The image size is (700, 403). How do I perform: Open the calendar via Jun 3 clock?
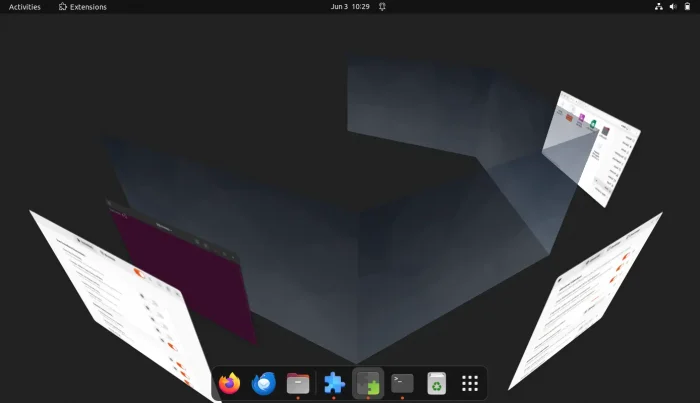[349, 7]
